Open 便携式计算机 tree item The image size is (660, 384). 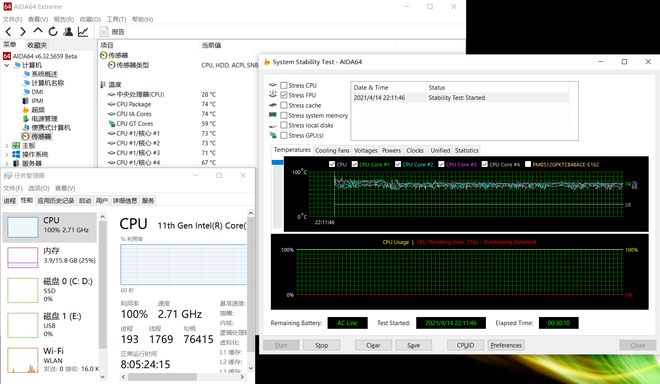tap(51, 128)
